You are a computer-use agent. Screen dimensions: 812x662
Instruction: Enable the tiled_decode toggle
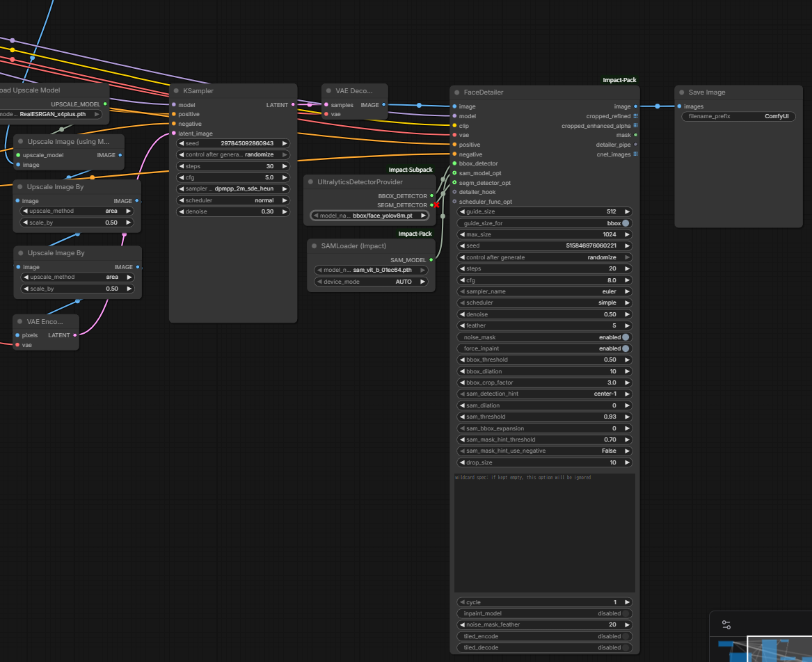pyautogui.click(x=626, y=647)
